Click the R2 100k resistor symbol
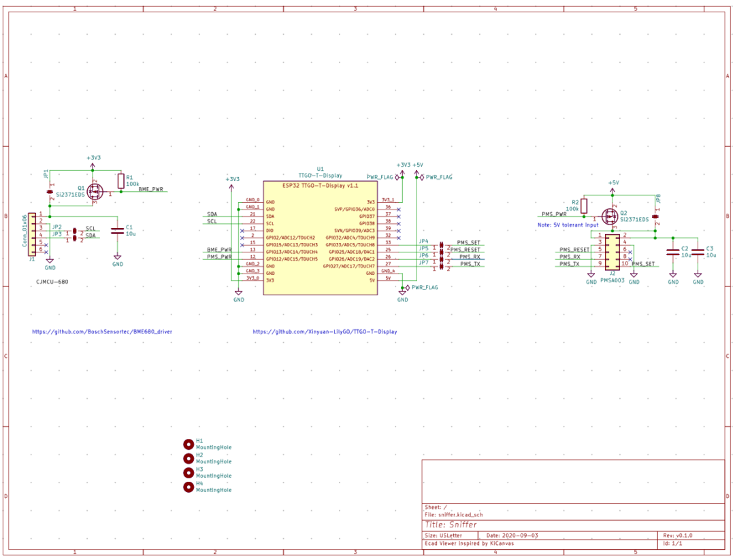This screenshot has width=735, height=560. (x=584, y=206)
